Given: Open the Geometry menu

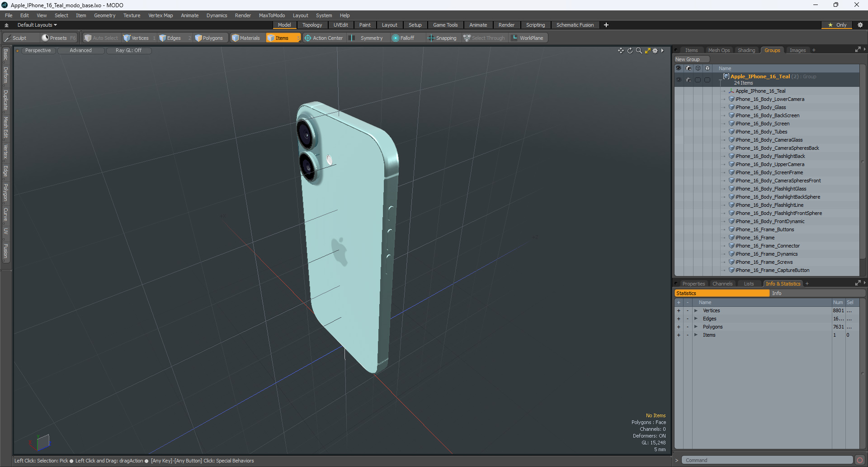Looking at the screenshot, I should (104, 15).
